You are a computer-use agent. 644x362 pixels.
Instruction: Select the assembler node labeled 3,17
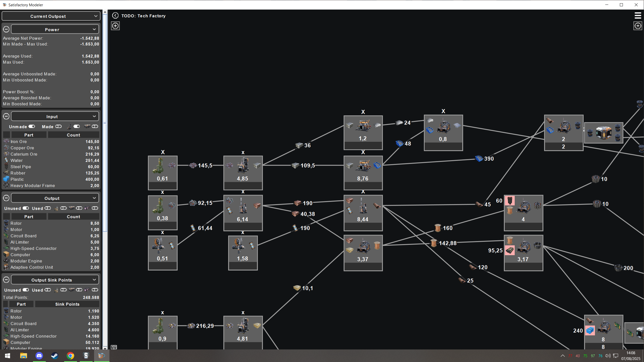524,253
